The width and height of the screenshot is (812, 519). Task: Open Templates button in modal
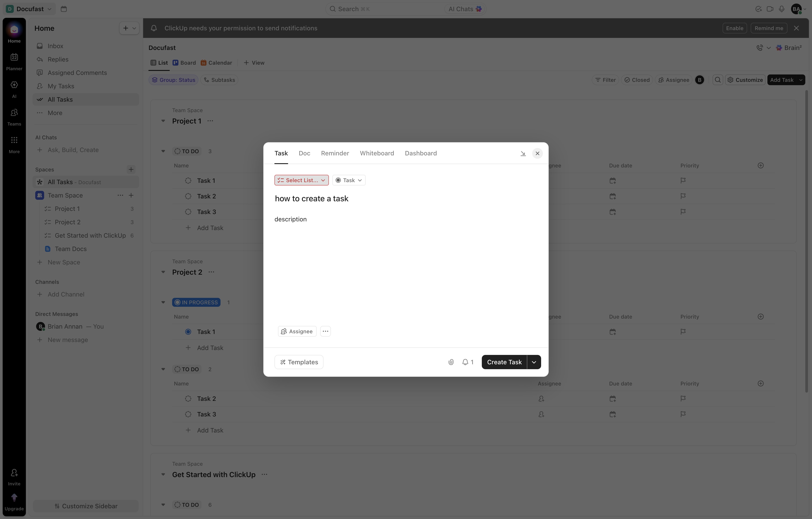tap(299, 362)
